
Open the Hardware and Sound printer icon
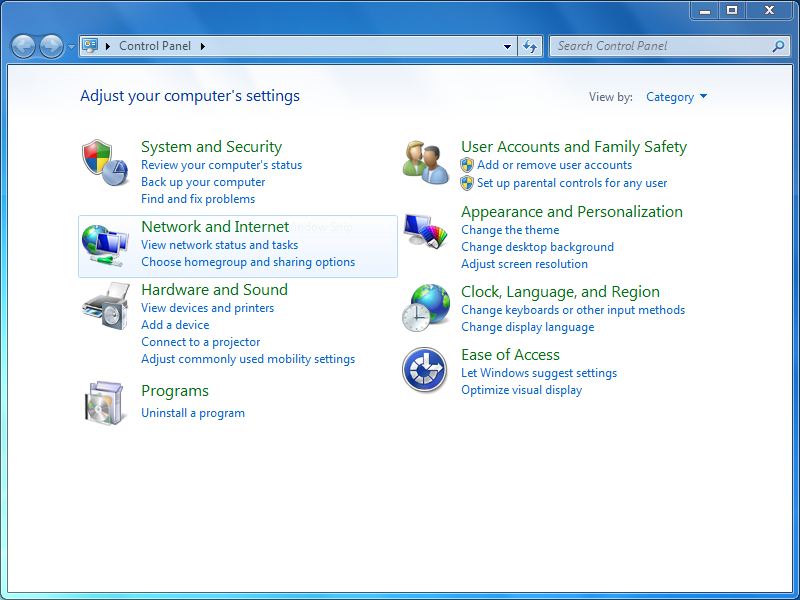tap(106, 306)
